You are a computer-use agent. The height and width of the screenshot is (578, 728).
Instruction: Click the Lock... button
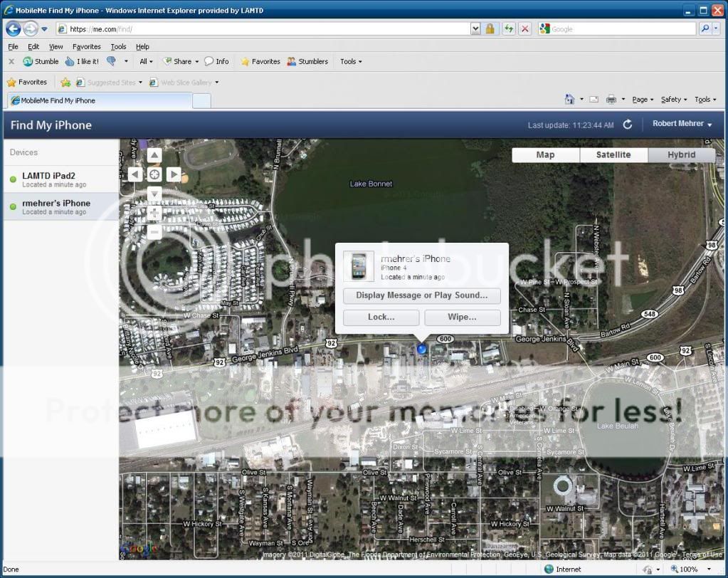tap(381, 317)
